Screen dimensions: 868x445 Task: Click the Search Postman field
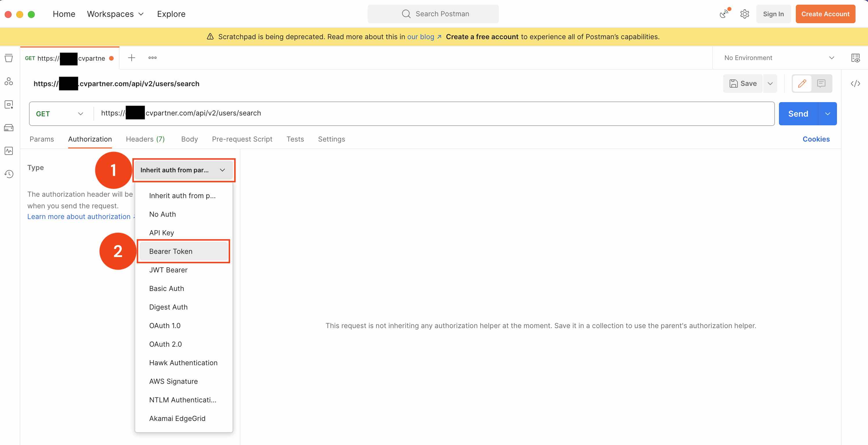[433, 14]
